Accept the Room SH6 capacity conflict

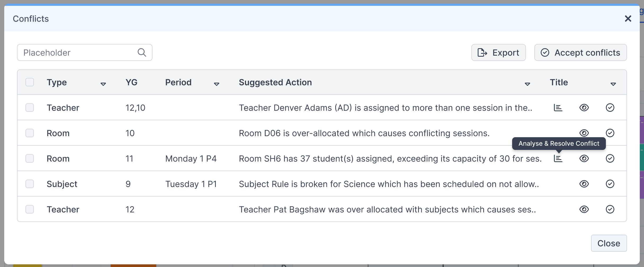coord(610,158)
